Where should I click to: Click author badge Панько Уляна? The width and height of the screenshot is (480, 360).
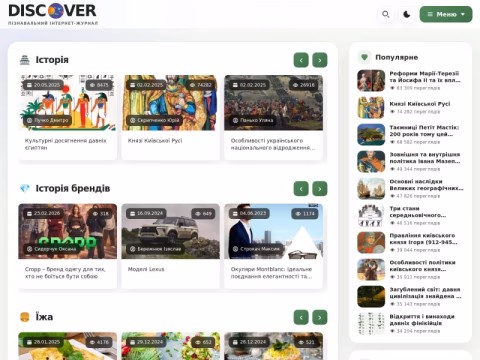(253, 120)
